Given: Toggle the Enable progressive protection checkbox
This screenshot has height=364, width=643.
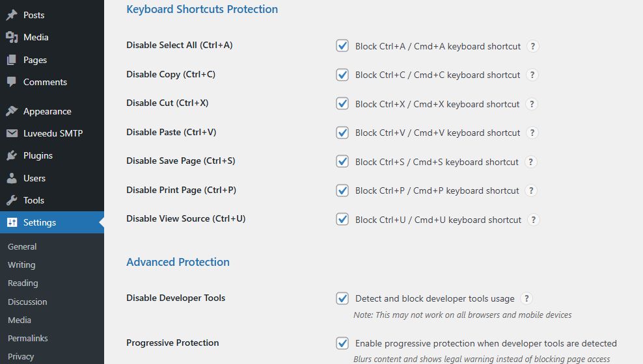Looking at the screenshot, I should pos(342,343).
